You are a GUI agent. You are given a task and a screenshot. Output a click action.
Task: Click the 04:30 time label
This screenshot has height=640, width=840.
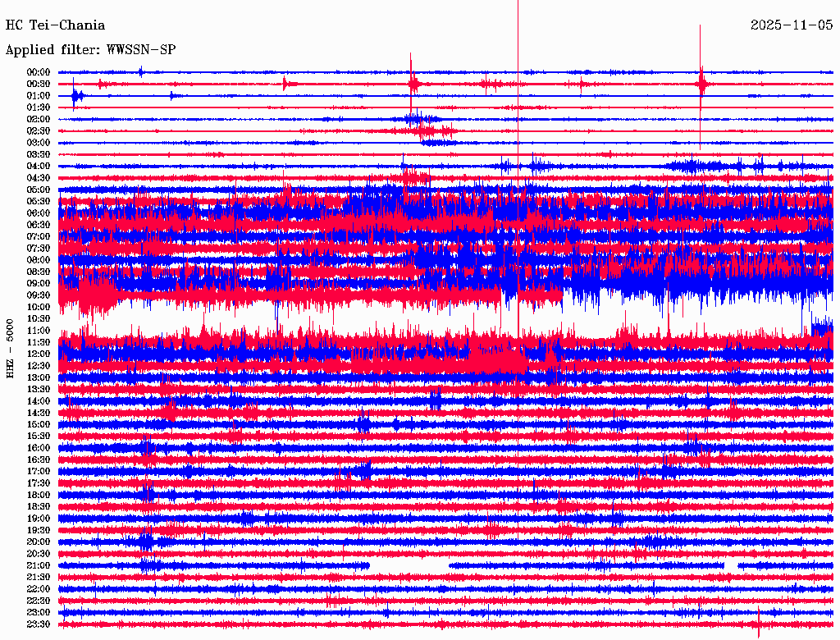click(39, 178)
